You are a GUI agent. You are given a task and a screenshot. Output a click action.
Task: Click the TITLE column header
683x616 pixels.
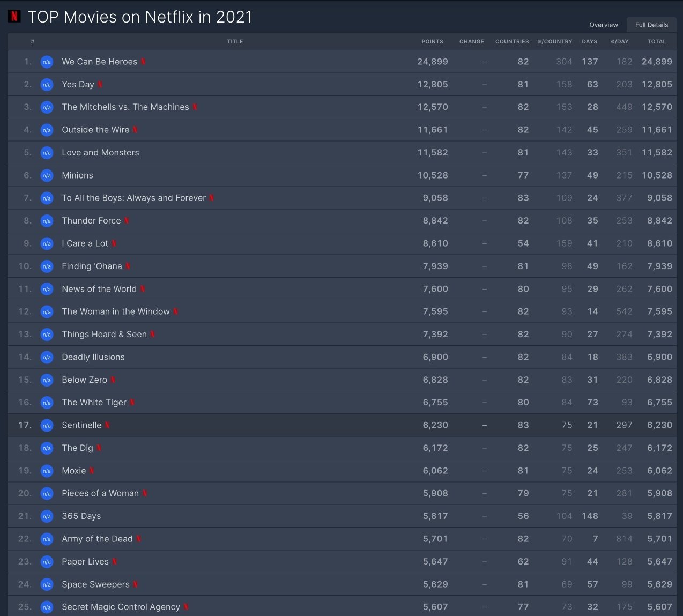(x=235, y=41)
